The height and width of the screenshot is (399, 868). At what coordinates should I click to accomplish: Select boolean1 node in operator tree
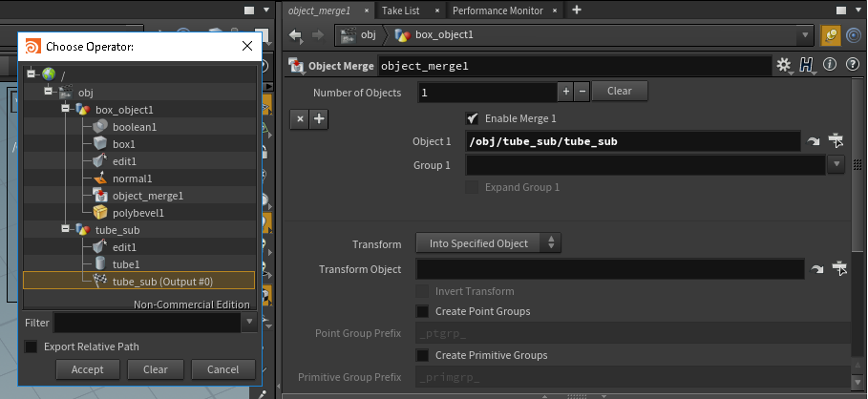click(135, 127)
